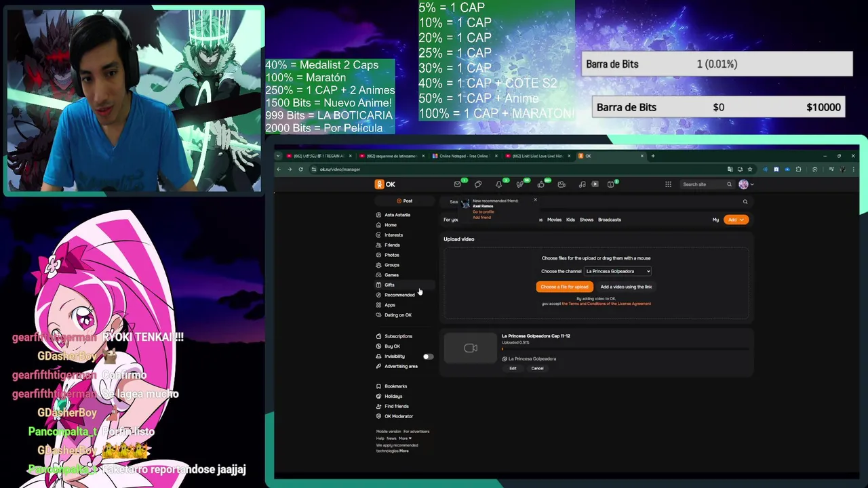Open the guests footprints icon
This screenshot has height=488, width=868.
point(520,184)
